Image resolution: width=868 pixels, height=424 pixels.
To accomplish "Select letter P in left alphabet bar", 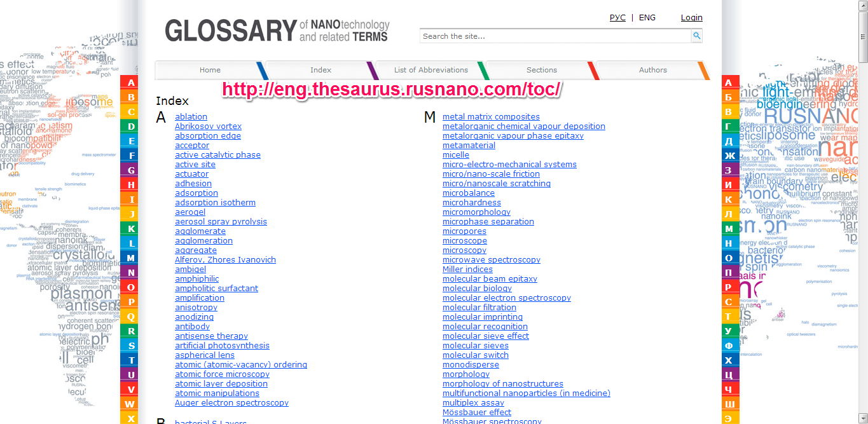I will tap(131, 302).
